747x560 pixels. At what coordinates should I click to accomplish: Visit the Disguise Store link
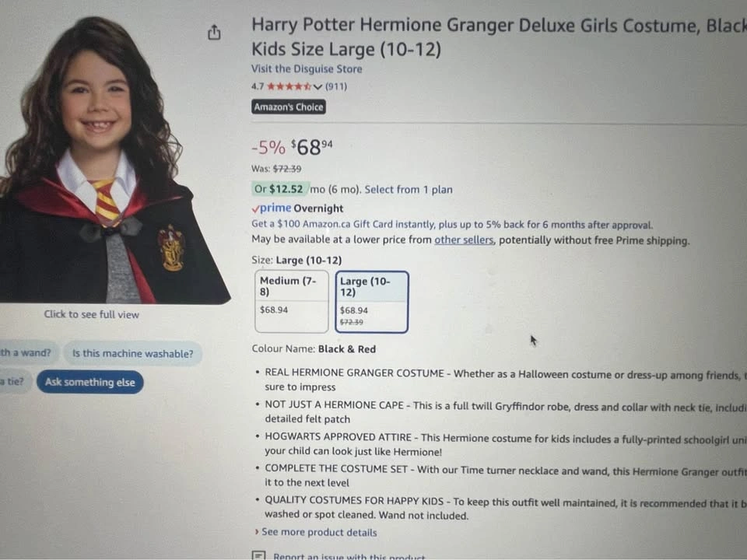pos(307,68)
